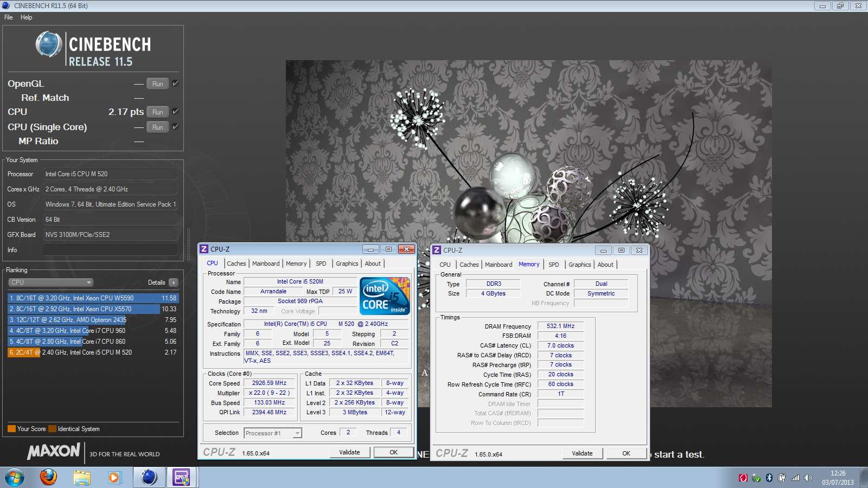Toggle the CPU (Single Core) checkbox
The image size is (868, 488).
175,127
